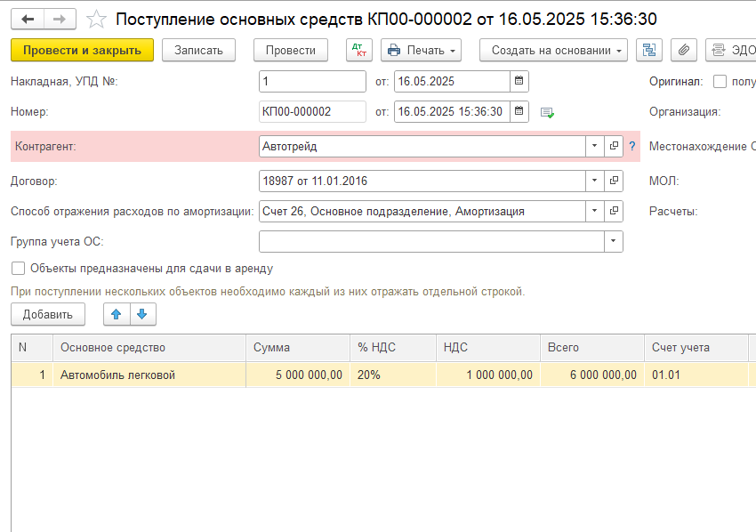
Task: Select the Автомобиль легковой cell
Action: point(149,375)
